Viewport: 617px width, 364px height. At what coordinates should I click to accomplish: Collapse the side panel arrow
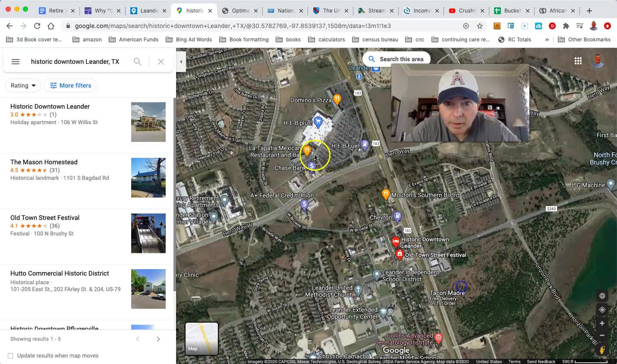(x=181, y=62)
